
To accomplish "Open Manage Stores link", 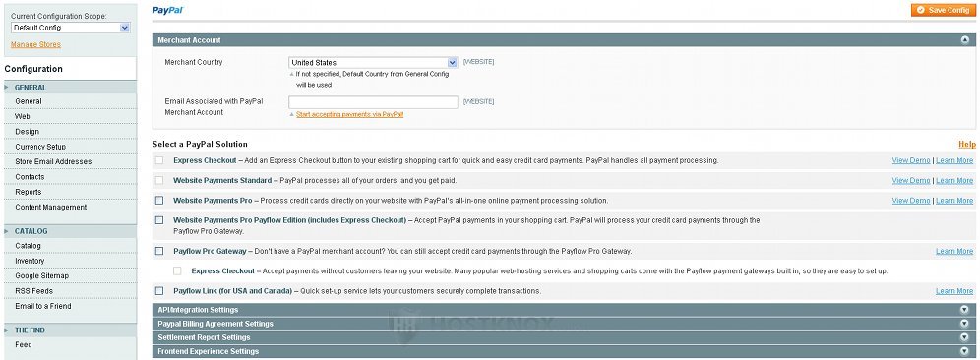I will 35,44.
